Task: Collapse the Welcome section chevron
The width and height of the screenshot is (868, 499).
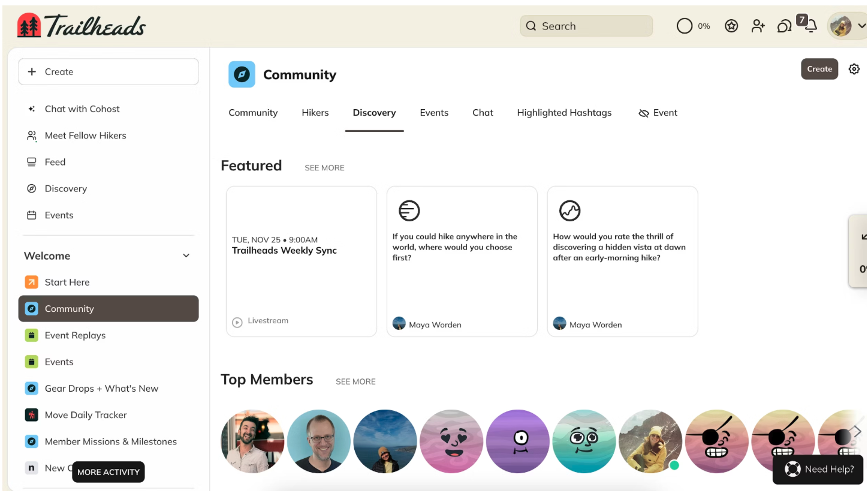Action: (x=186, y=255)
